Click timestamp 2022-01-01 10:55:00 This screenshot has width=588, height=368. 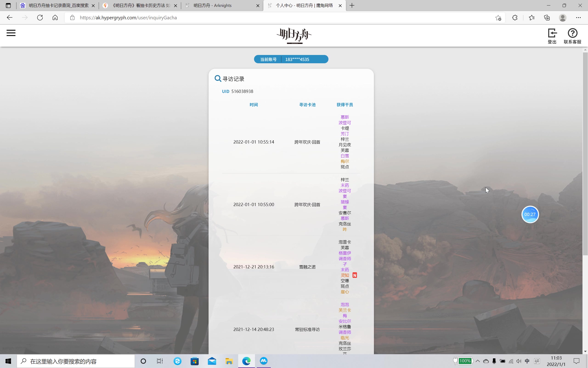coord(254,204)
